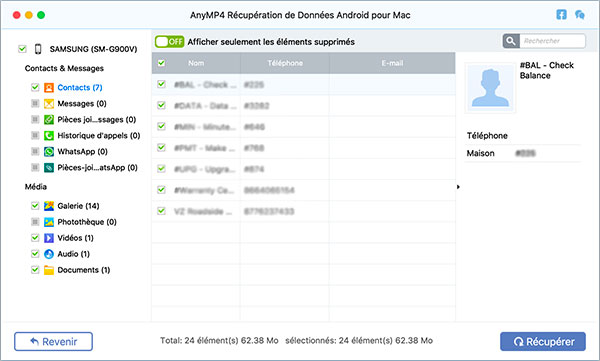The image size is (600, 361).
Task: Select the Vidéos category icon
Action: [49, 238]
